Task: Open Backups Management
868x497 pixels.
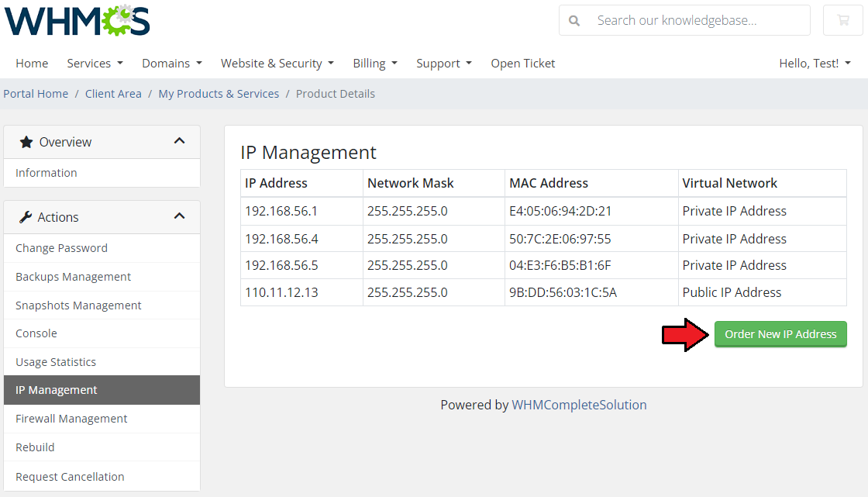Action: coord(102,277)
